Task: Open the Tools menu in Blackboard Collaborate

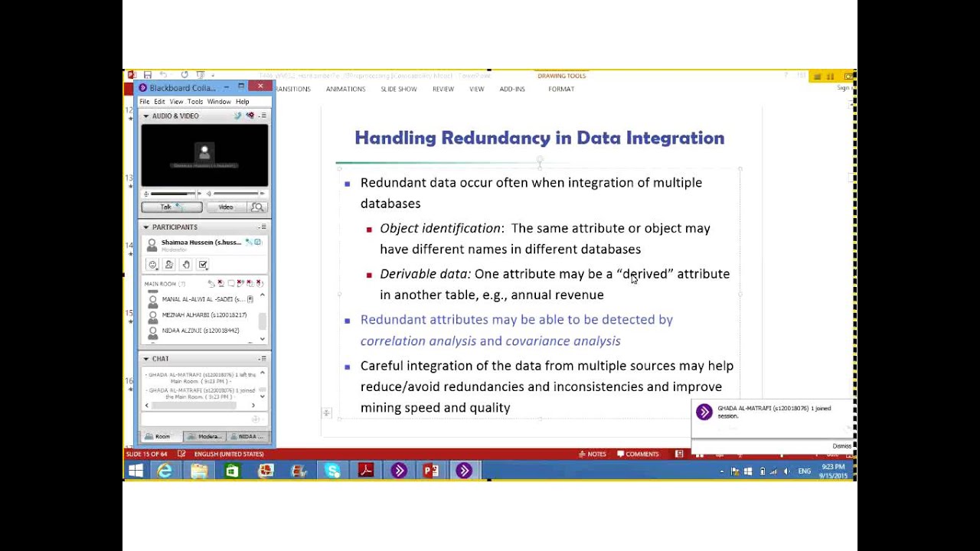Action: pos(195,102)
